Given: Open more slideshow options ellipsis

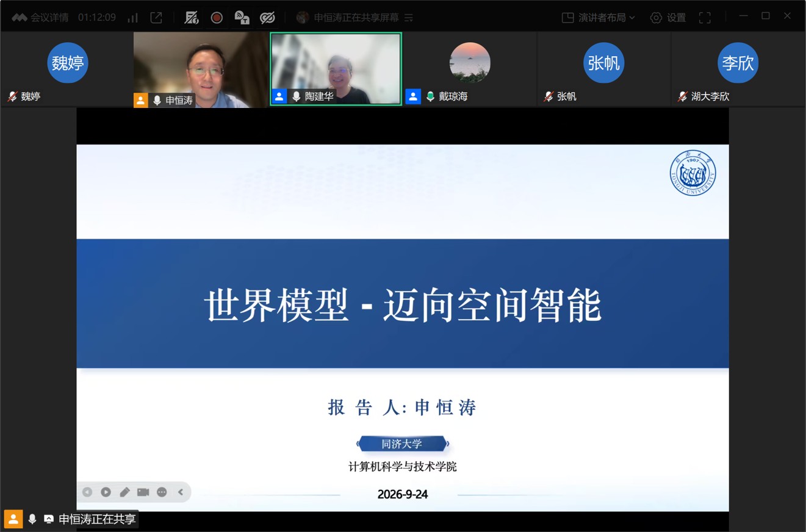Looking at the screenshot, I should coord(162,492).
